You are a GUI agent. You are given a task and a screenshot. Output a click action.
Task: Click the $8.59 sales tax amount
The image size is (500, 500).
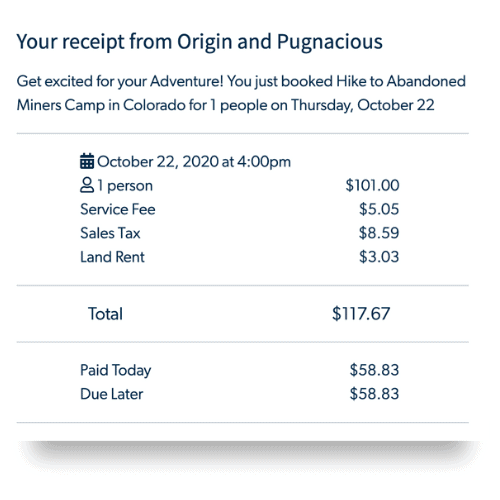379,233
